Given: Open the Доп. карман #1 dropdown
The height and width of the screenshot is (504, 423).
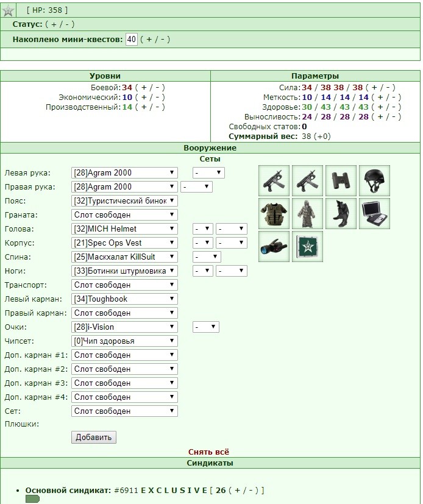Looking at the screenshot, I should point(124,355).
